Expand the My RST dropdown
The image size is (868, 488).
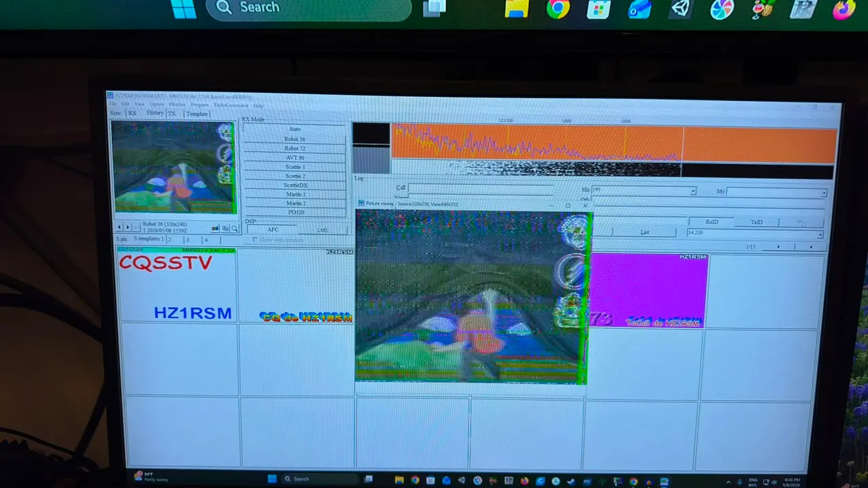pos(823,193)
